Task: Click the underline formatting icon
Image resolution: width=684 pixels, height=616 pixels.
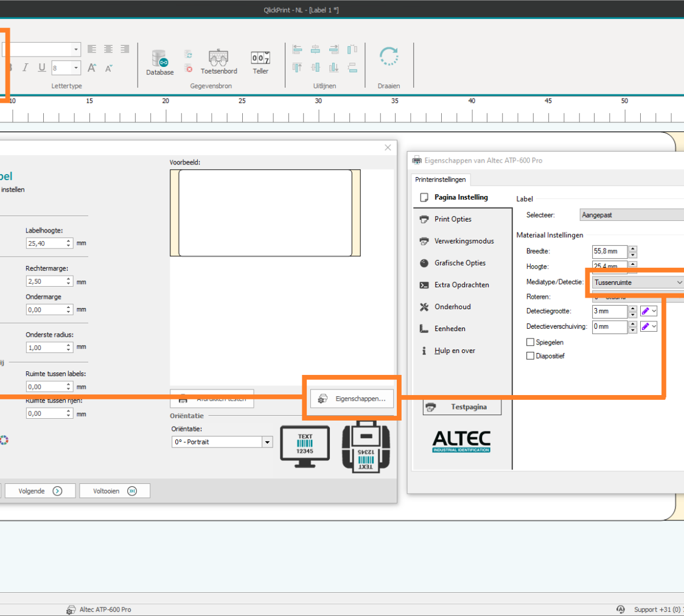Action: pyautogui.click(x=42, y=68)
